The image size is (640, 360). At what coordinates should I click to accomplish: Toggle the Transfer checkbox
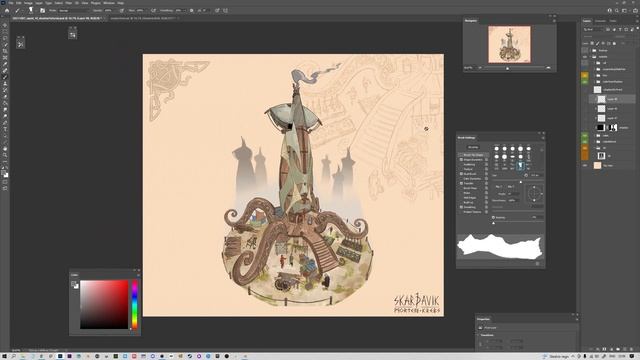coord(461,183)
